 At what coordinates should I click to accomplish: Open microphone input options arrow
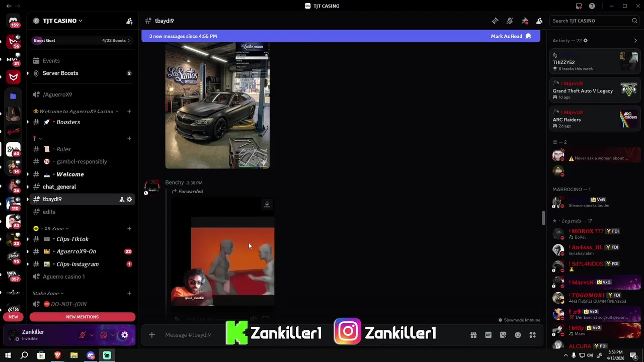(x=92, y=335)
